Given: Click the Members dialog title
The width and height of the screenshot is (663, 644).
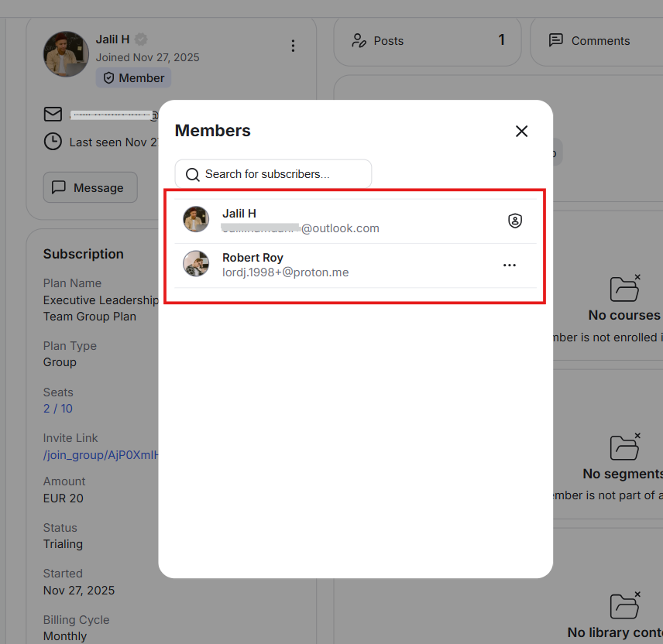Looking at the screenshot, I should pyautogui.click(x=213, y=131).
